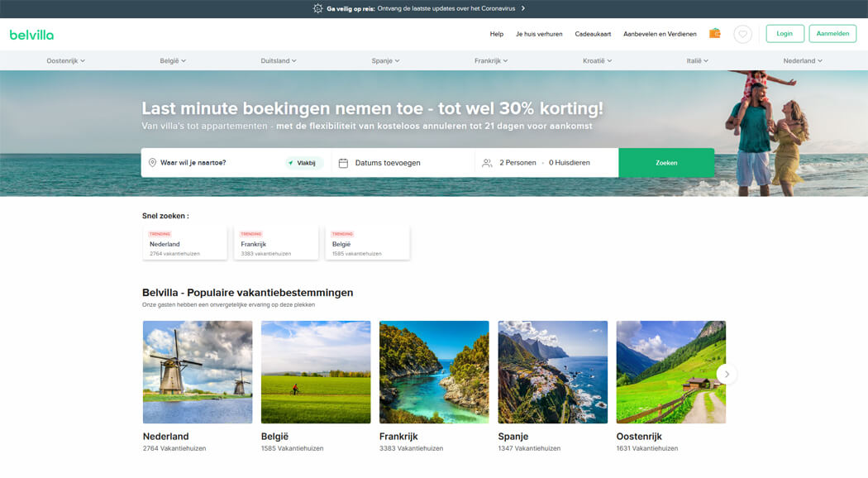This screenshot has width=868, height=478.
Task: Select trending Nederland quick search card
Action: pos(185,242)
